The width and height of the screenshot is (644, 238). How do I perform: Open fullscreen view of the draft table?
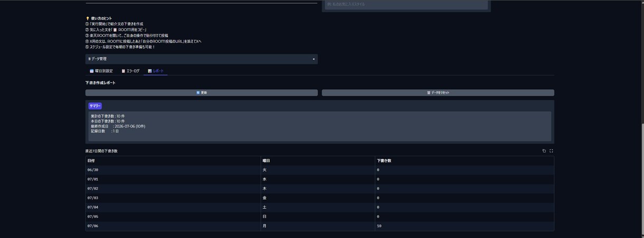(x=551, y=151)
